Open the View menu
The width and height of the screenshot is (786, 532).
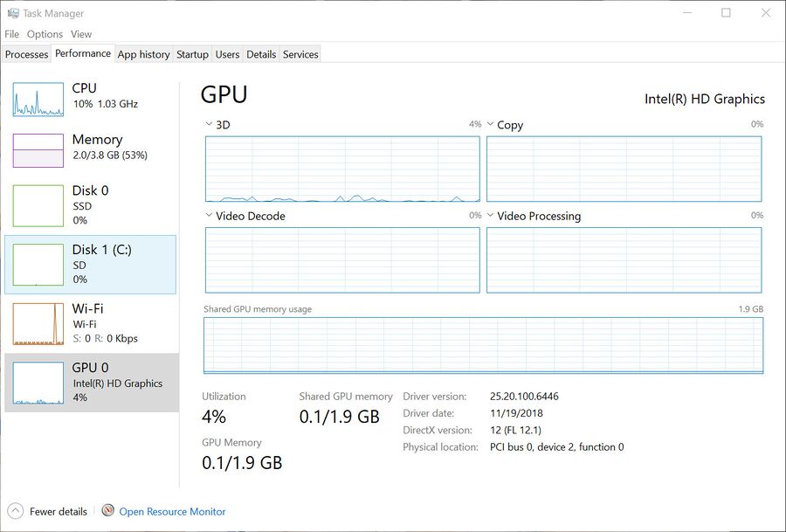point(81,34)
